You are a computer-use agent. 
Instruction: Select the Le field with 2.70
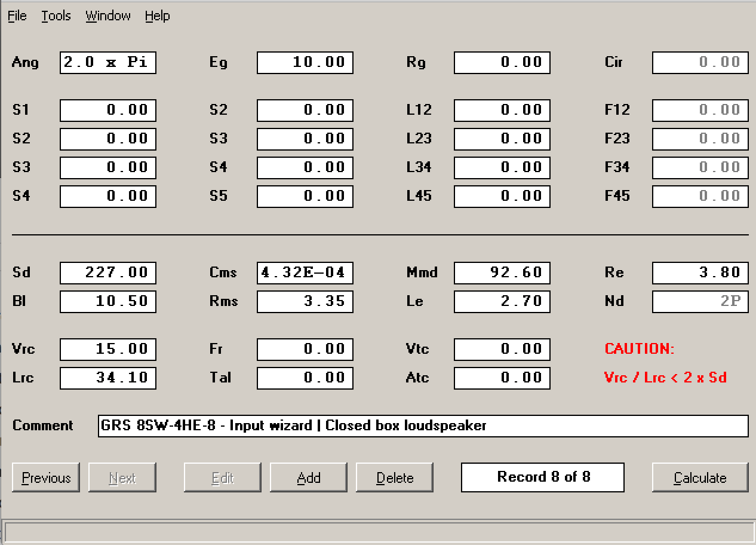tap(502, 302)
